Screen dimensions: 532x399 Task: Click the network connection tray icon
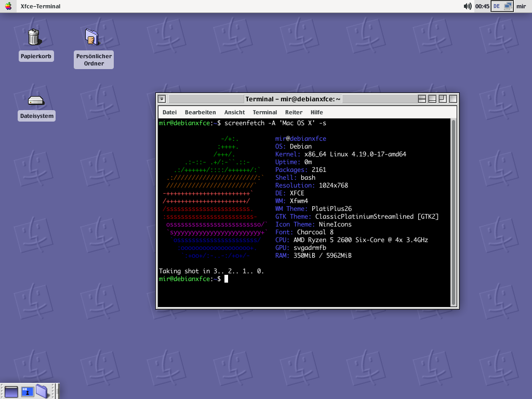pyautogui.click(x=508, y=6)
